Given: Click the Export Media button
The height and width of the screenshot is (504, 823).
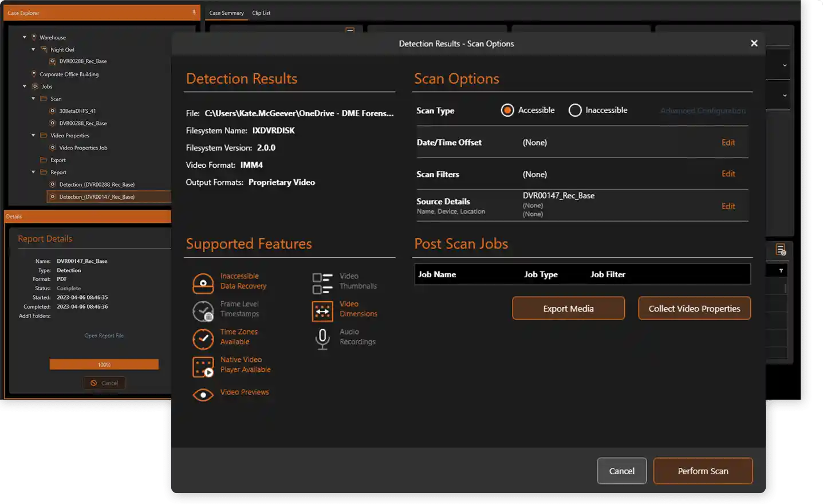Looking at the screenshot, I should [x=568, y=308].
